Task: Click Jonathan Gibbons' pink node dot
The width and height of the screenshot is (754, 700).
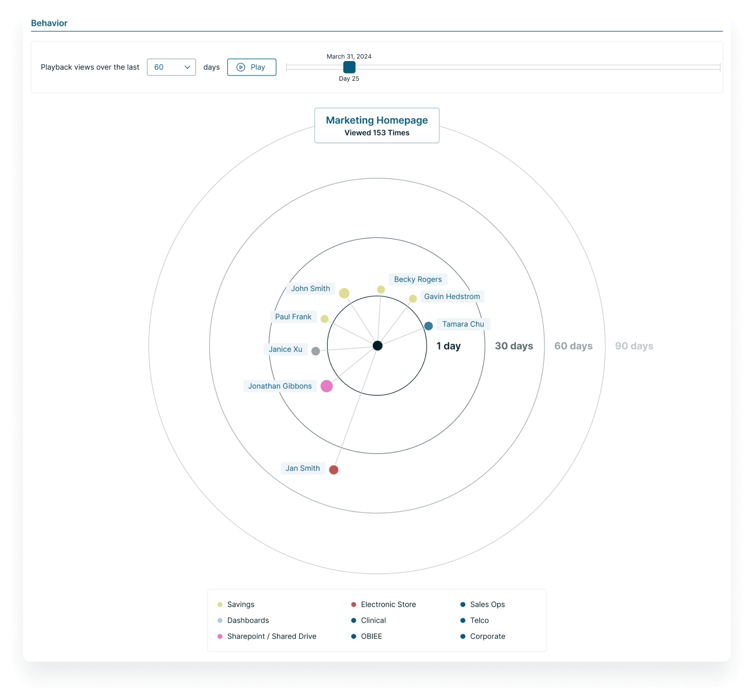Action: [x=327, y=386]
